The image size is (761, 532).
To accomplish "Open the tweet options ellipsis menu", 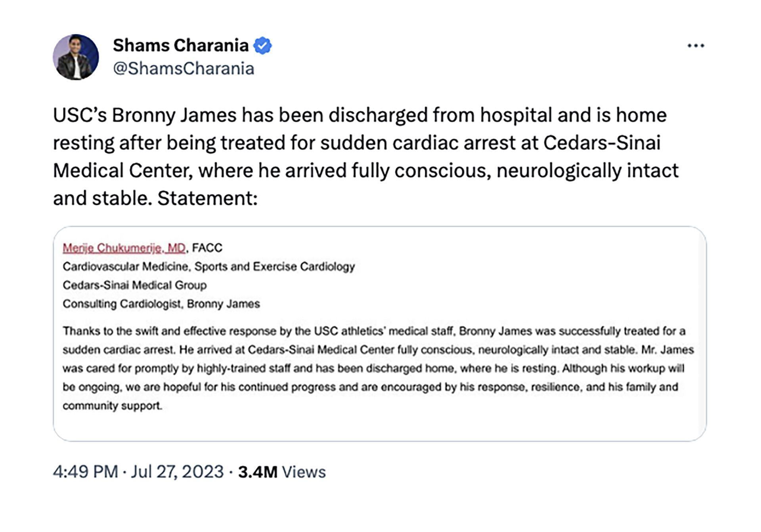I will coord(696,45).
